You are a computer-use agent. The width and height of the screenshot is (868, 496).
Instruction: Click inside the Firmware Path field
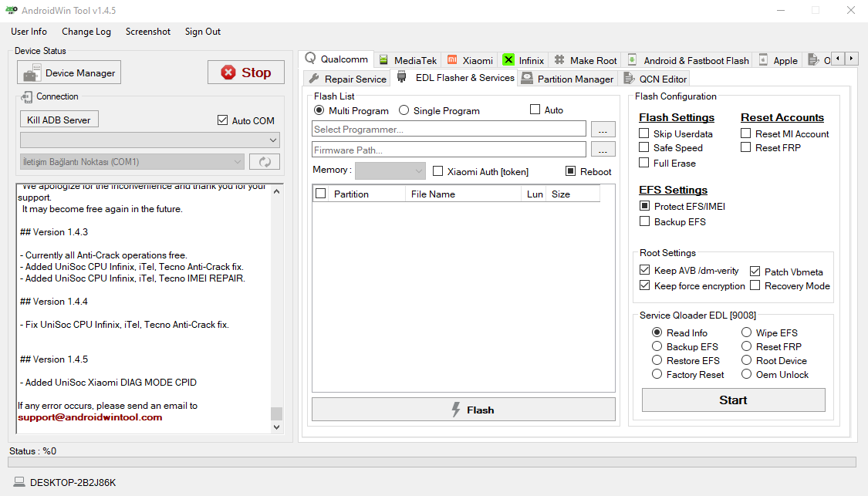tap(448, 150)
